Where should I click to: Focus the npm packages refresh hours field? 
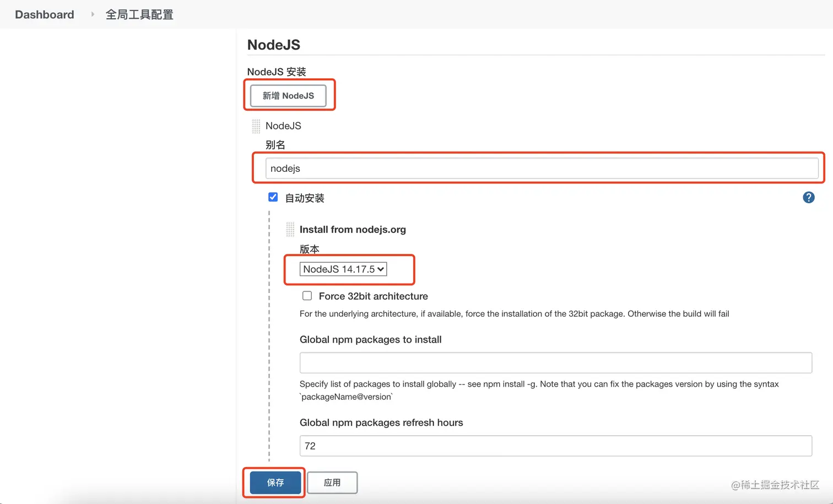point(556,446)
